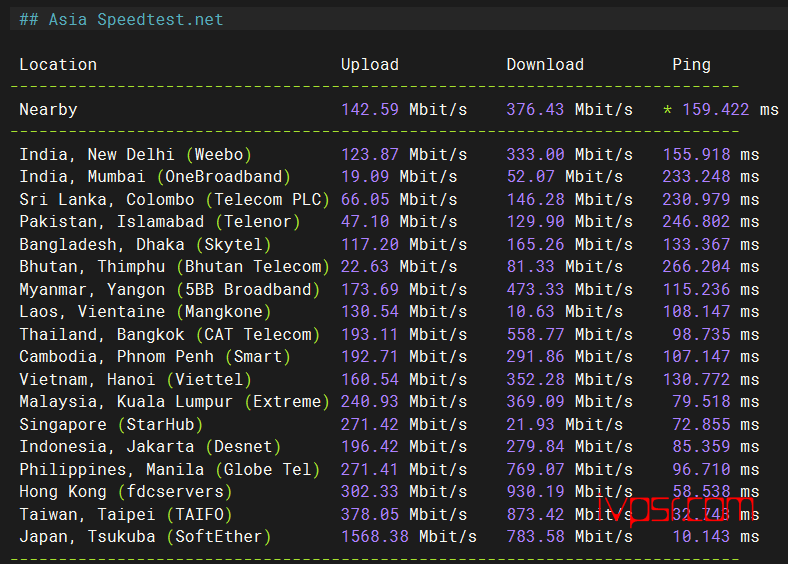Image resolution: width=788 pixels, height=564 pixels.
Task: Click 'Singapore (StarHub)' row label
Action: point(112,425)
